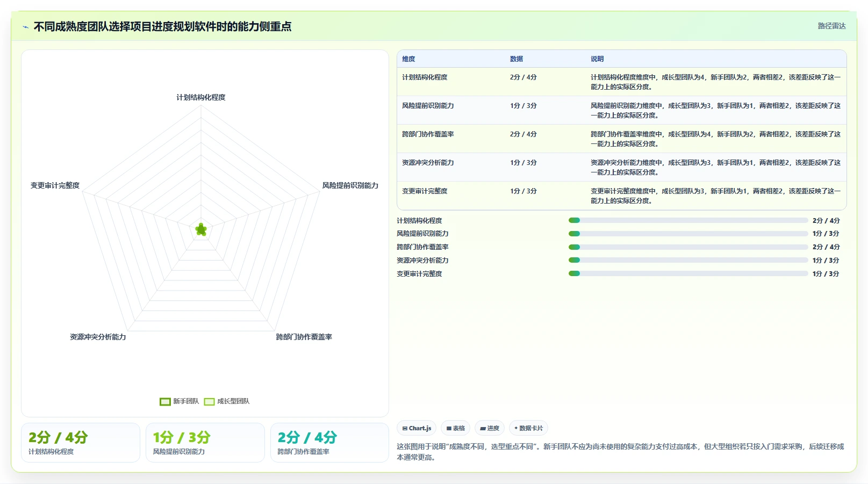
Task: Open the 跨部门协作覆盖率 data card
Action: click(329, 443)
